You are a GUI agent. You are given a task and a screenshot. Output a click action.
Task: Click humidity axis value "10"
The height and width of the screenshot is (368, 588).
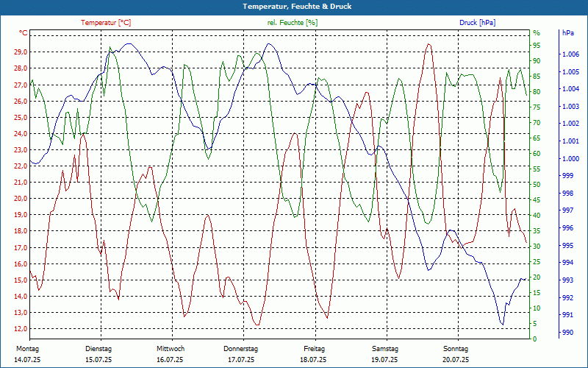[537, 308]
